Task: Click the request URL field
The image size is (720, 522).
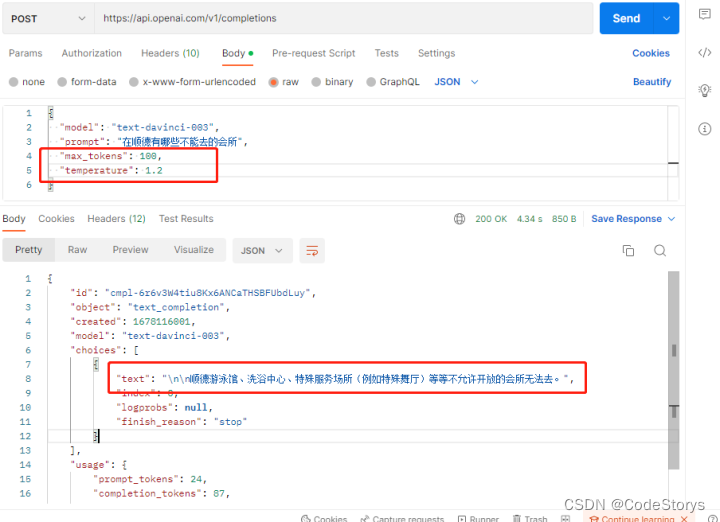Action: 343,18
